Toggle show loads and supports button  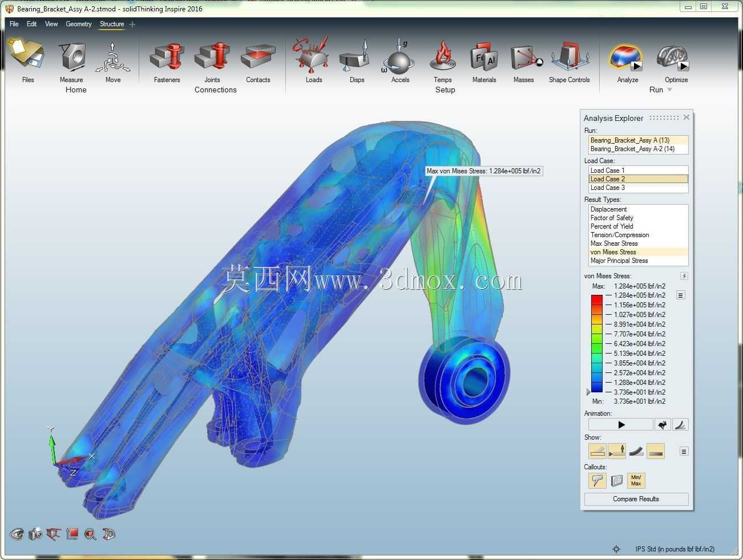(616, 451)
